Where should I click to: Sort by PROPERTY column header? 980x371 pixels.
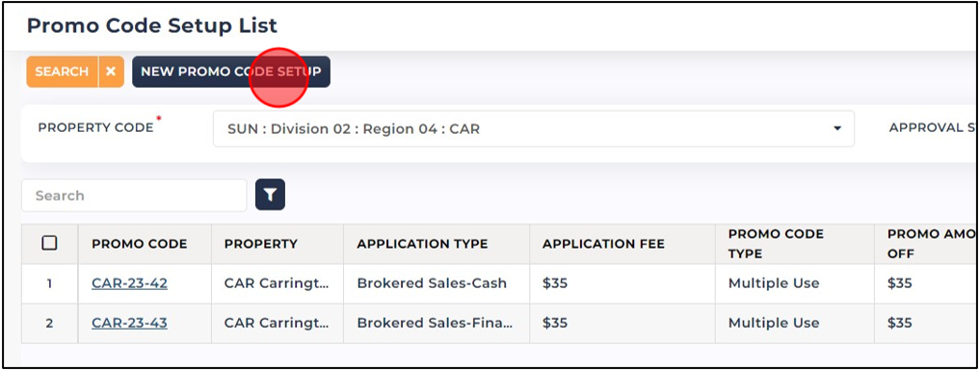tap(260, 244)
